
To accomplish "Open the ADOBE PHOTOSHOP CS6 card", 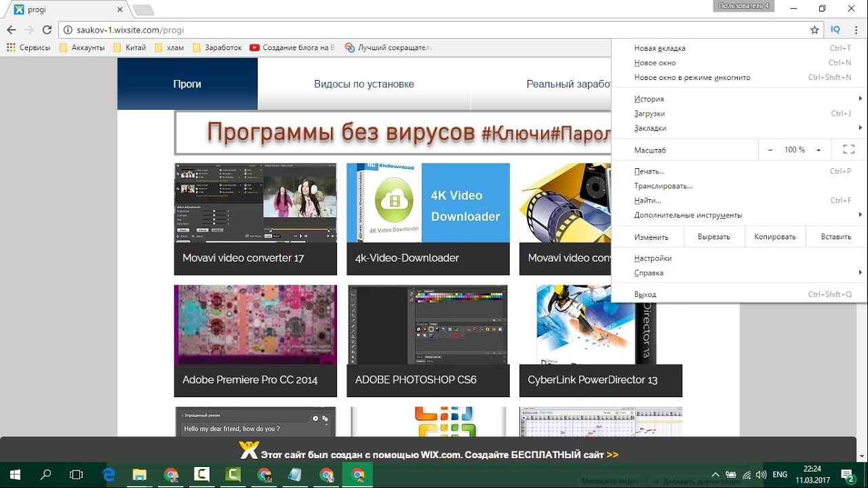I will [428, 341].
